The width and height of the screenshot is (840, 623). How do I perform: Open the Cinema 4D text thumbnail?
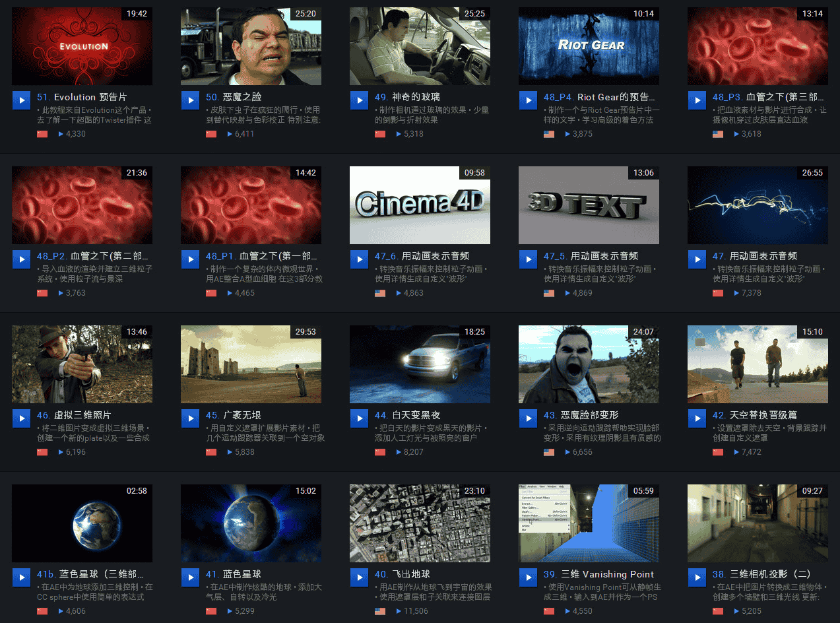tap(420, 205)
